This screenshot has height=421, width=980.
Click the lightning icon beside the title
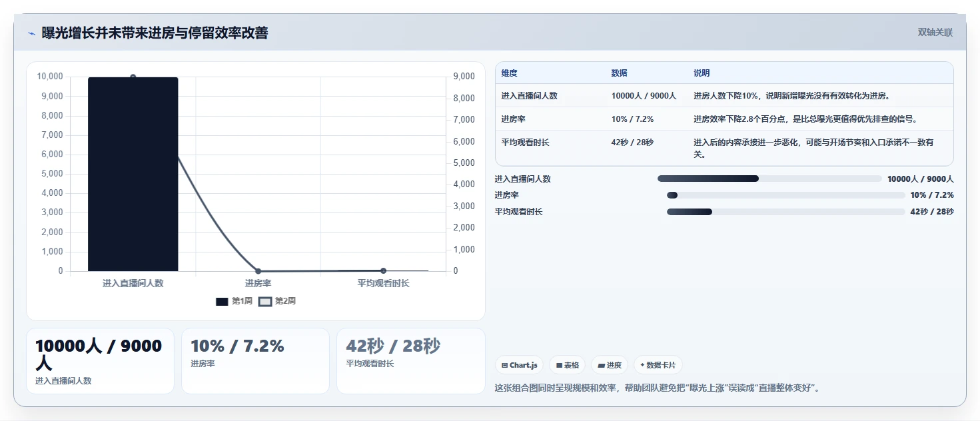31,33
